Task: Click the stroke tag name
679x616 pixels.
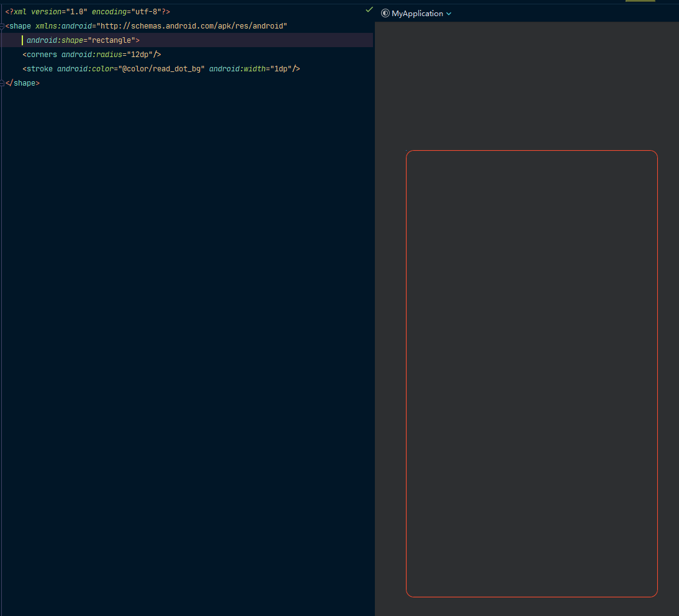Action: click(x=40, y=69)
